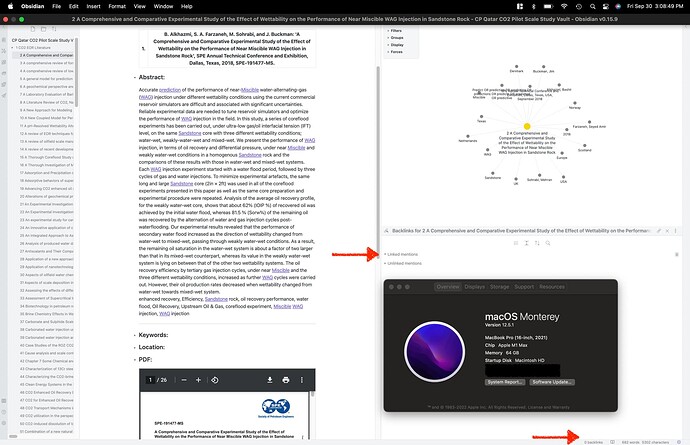
Task: Zoom in on the embedded PDF viewer
Action: [198, 380]
